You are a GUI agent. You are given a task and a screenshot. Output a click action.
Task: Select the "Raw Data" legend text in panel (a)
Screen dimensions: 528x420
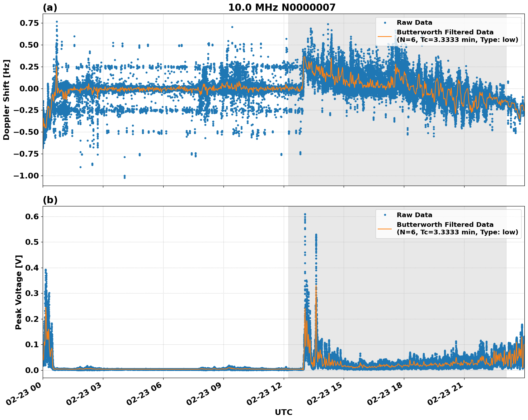414,23
